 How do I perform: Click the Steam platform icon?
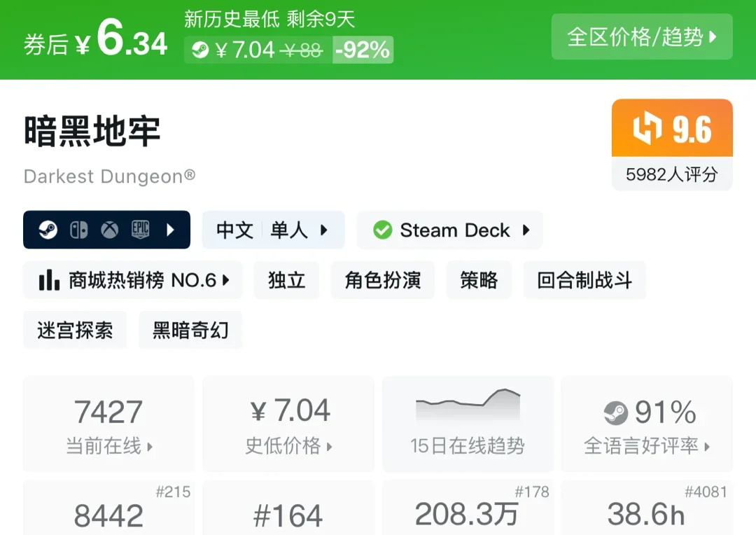(48, 230)
